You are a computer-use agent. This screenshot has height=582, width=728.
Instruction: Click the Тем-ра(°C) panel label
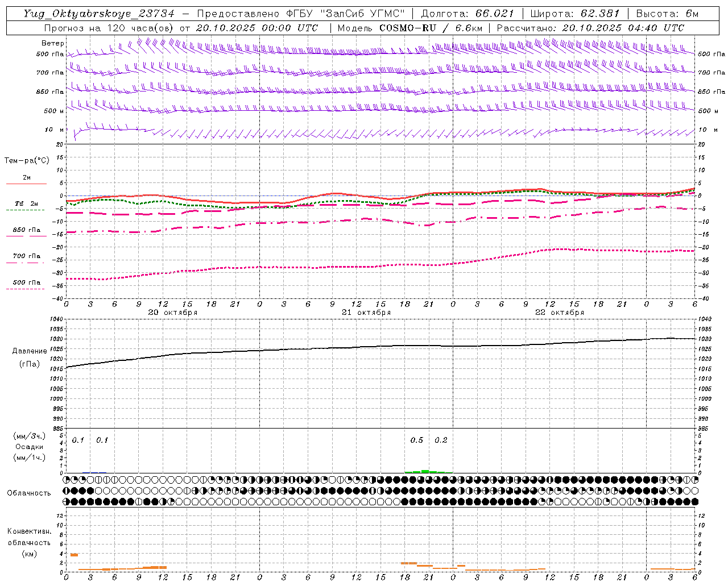(27, 161)
